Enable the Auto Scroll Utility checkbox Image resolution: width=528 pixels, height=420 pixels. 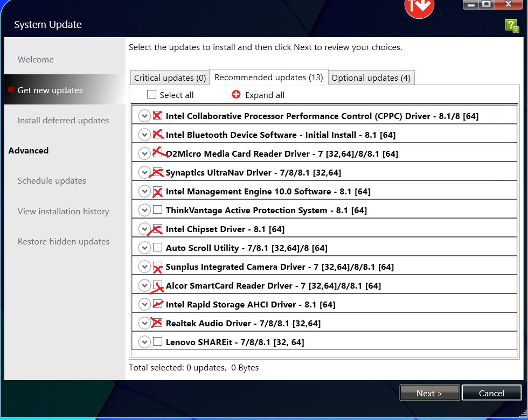[x=157, y=247]
